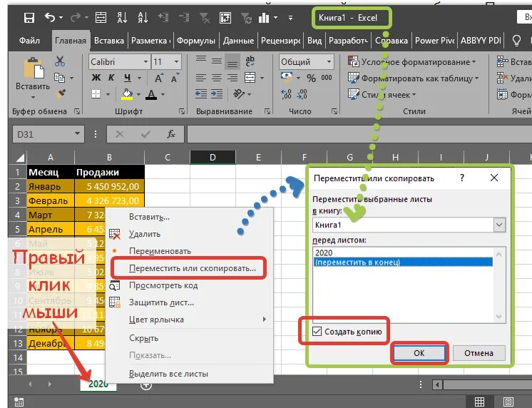Viewport: 532px width, 408px height.
Task: Toggle align text right button
Action: point(232,78)
